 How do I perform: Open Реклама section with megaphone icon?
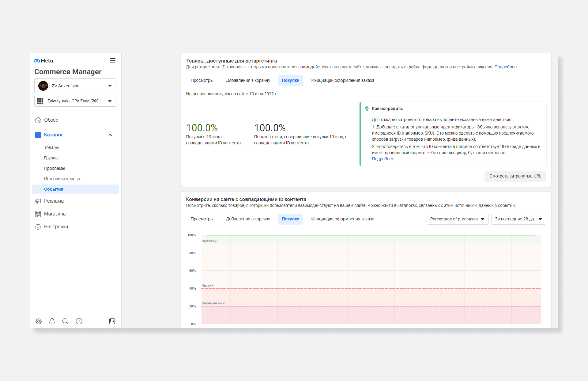(x=54, y=201)
